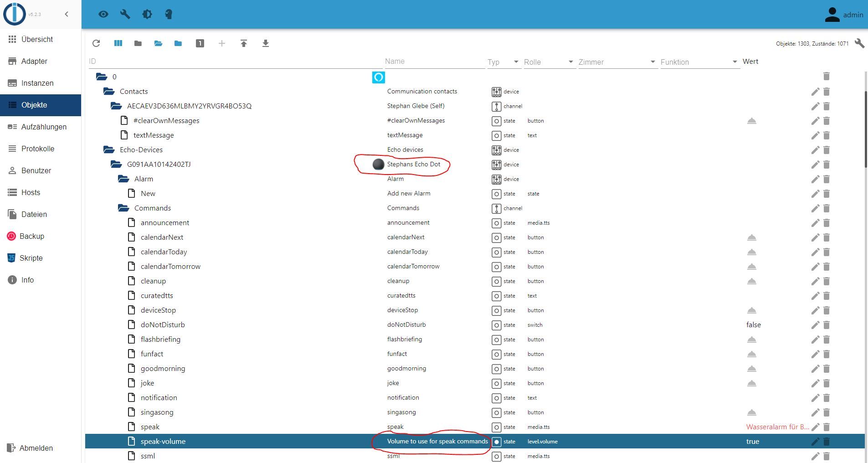Delete the top-level 0 instance

827,76
